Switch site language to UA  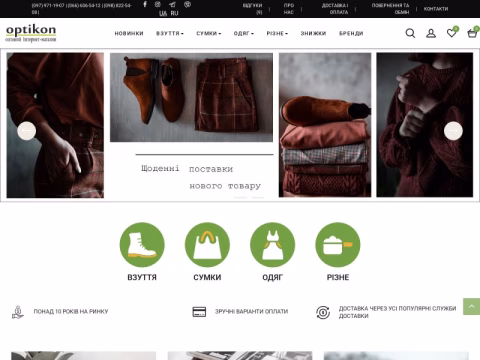163,13
